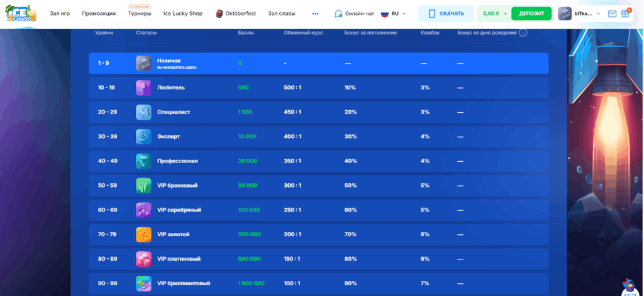The width and height of the screenshot is (644, 296).
Task: Open the three-dots more menu
Action: click(x=315, y=13)
